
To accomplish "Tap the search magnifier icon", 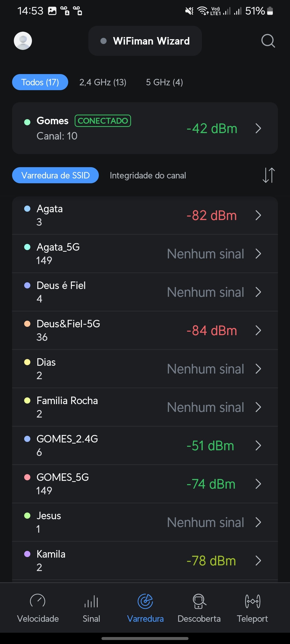I will pyautogui.click(x=268, y=41).
